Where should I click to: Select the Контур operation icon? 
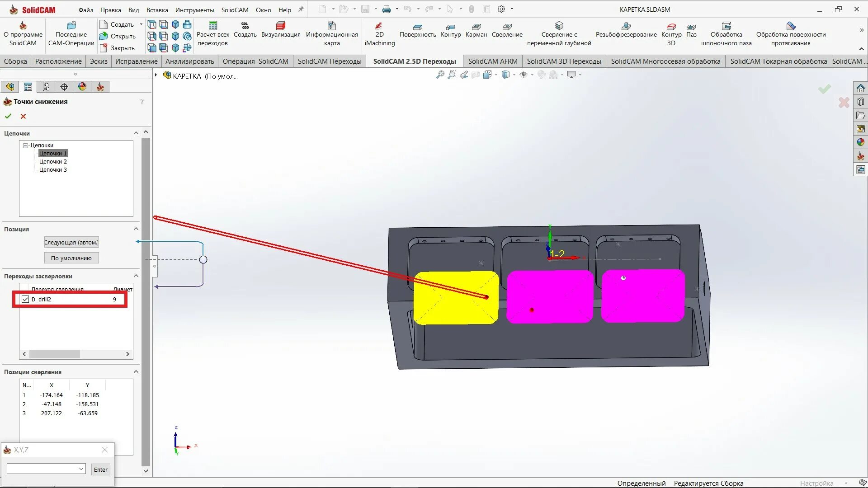point(451,30)
